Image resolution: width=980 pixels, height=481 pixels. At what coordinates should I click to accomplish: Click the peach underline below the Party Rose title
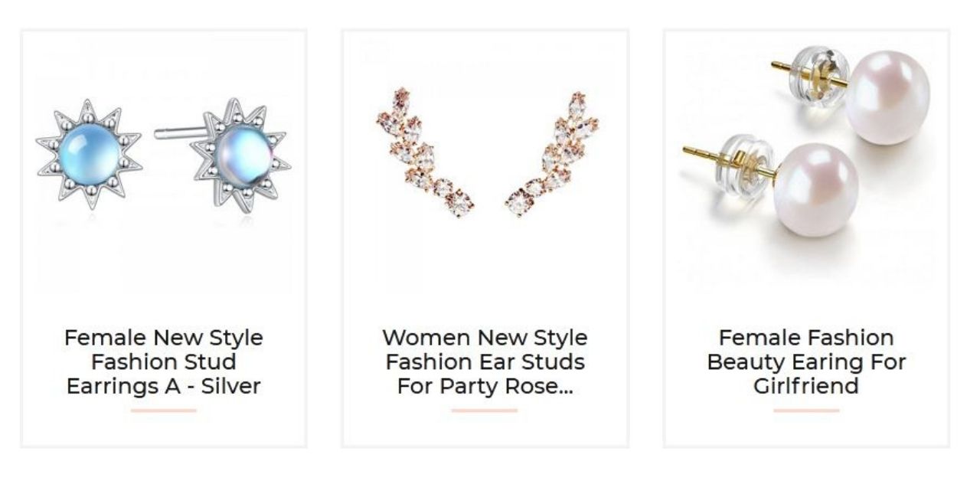(485, 411)
